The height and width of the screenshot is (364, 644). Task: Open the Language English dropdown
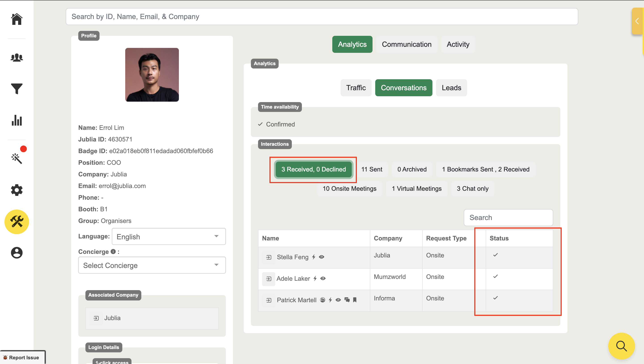click(169, 237)
